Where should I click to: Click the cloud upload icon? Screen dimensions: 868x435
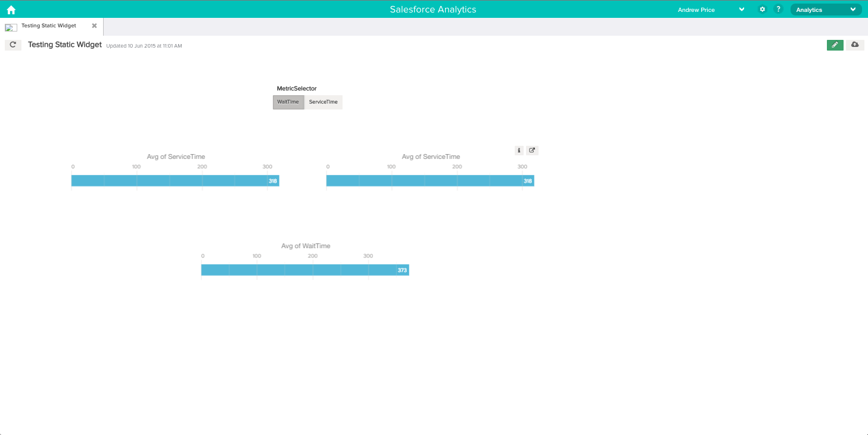855,45
